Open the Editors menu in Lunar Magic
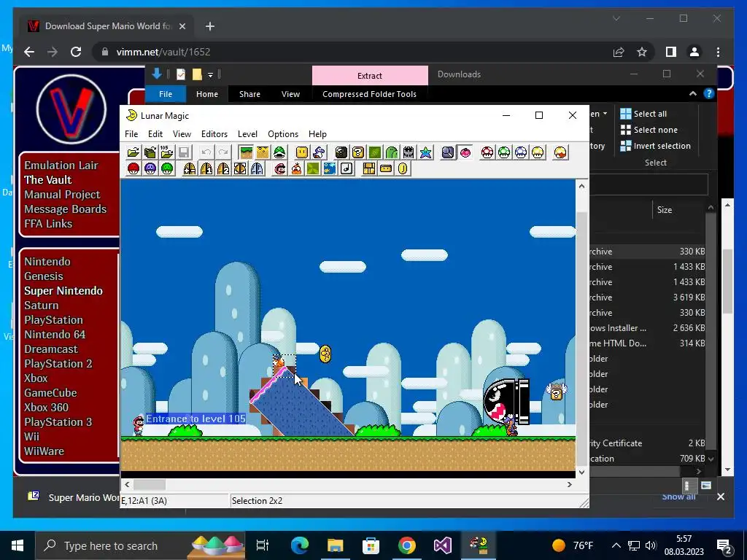747x560 pixels. [214, 134]
